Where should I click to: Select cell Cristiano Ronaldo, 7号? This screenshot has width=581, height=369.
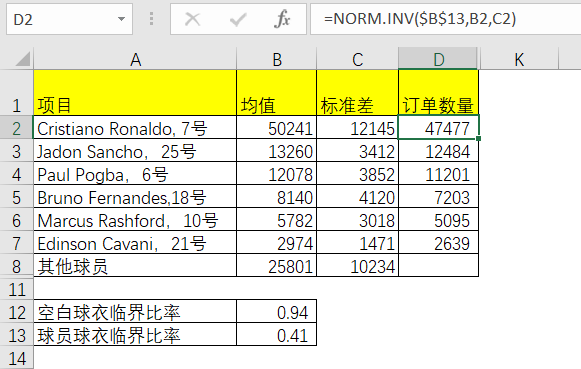click(x=135, y=127)
